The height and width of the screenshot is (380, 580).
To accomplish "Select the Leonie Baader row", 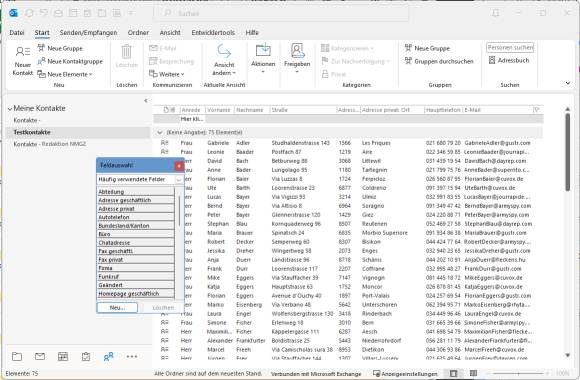I will [348, 152].
